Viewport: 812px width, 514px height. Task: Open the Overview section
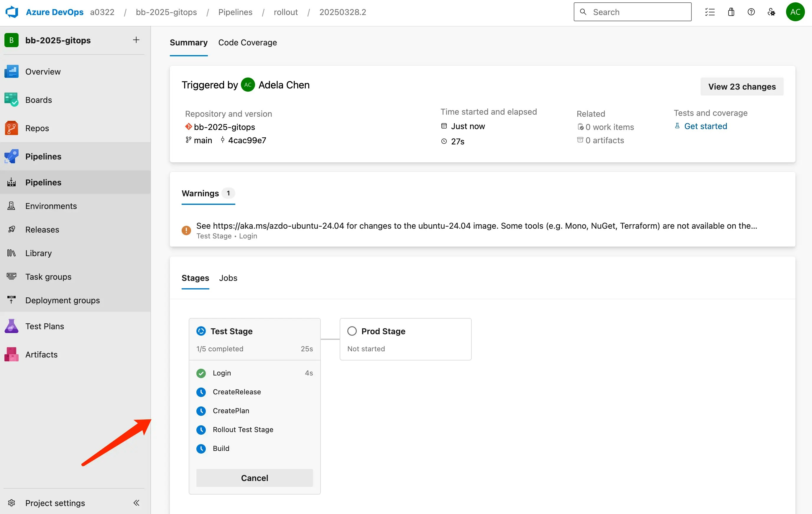pyautogui.click(x=43, y=71)
